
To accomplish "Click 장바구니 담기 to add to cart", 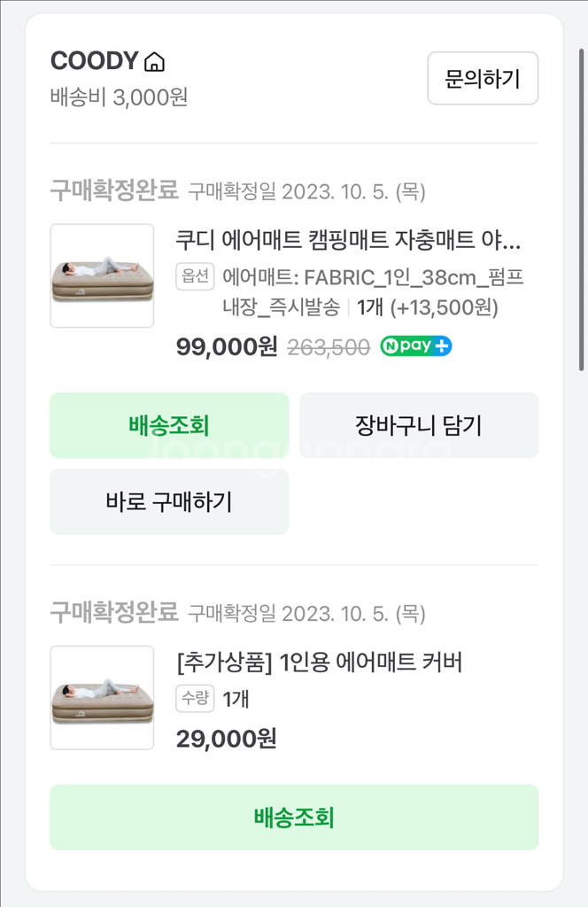I will point(419,425).
